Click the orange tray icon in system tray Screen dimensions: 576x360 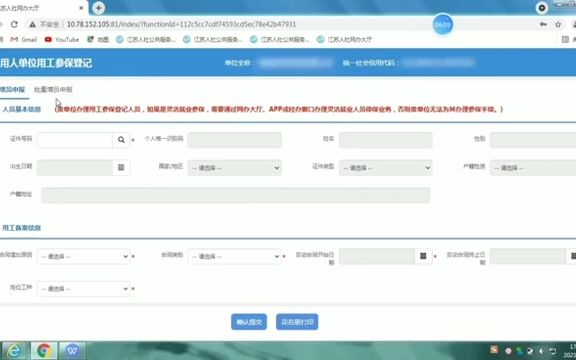(x=494, y=350)
